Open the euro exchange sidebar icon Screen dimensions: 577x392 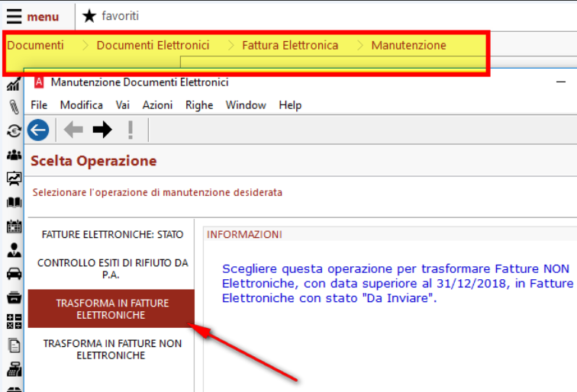pos(14,131)
